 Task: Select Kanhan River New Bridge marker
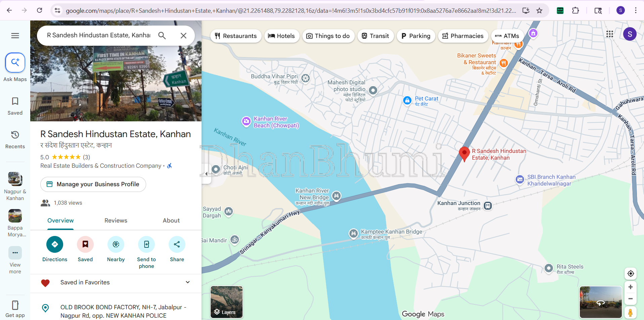pyautogui.click(x=336, y=196)
